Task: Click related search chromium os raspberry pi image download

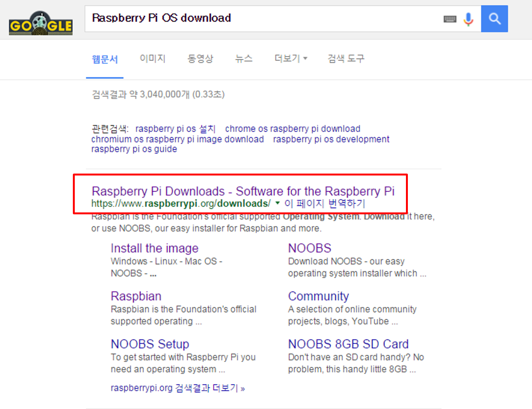Action: pos(177,139)
